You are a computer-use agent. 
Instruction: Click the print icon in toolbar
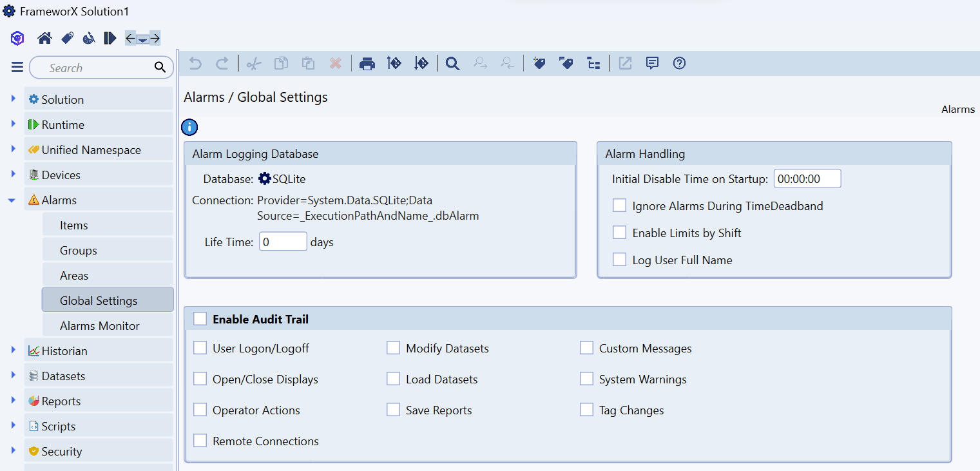[367, 63]
